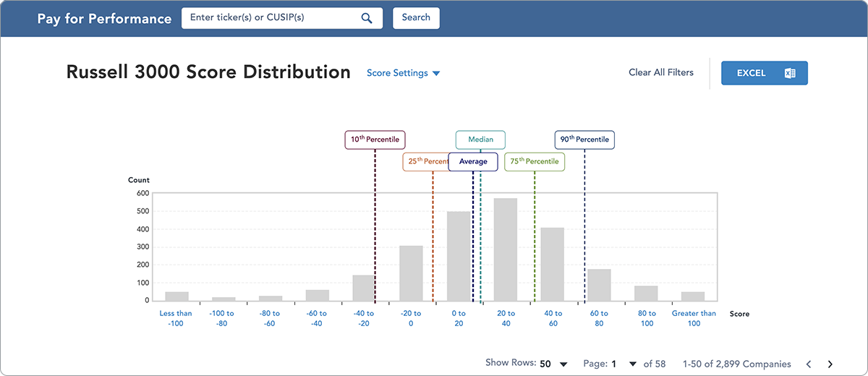
Task: Select the Median marker label
Action: click(480, 140)
